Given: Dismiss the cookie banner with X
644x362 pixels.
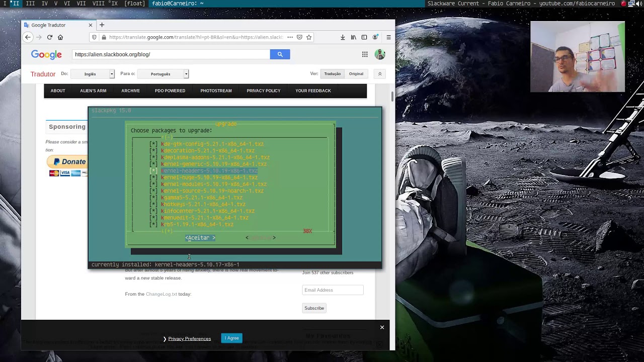Looking at the screenshot, I should pos(382,327).
